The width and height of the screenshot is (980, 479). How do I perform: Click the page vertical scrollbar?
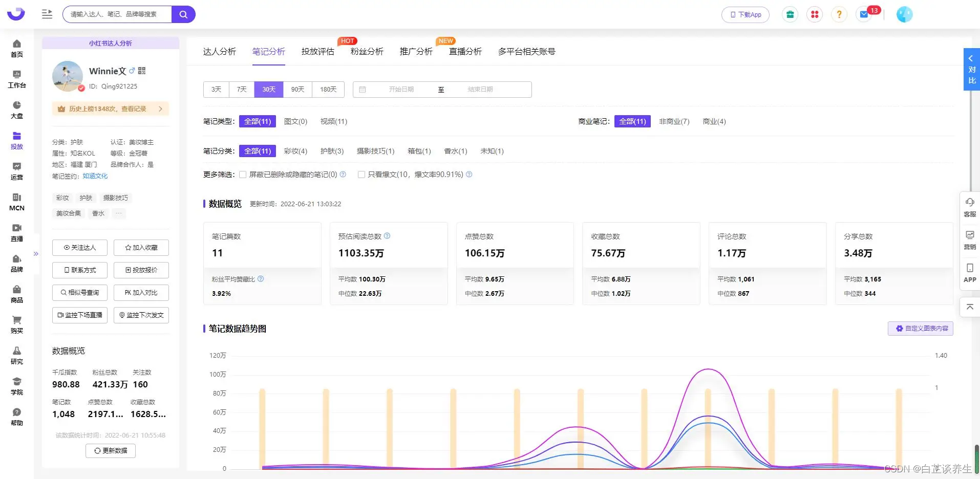[977, 458]
